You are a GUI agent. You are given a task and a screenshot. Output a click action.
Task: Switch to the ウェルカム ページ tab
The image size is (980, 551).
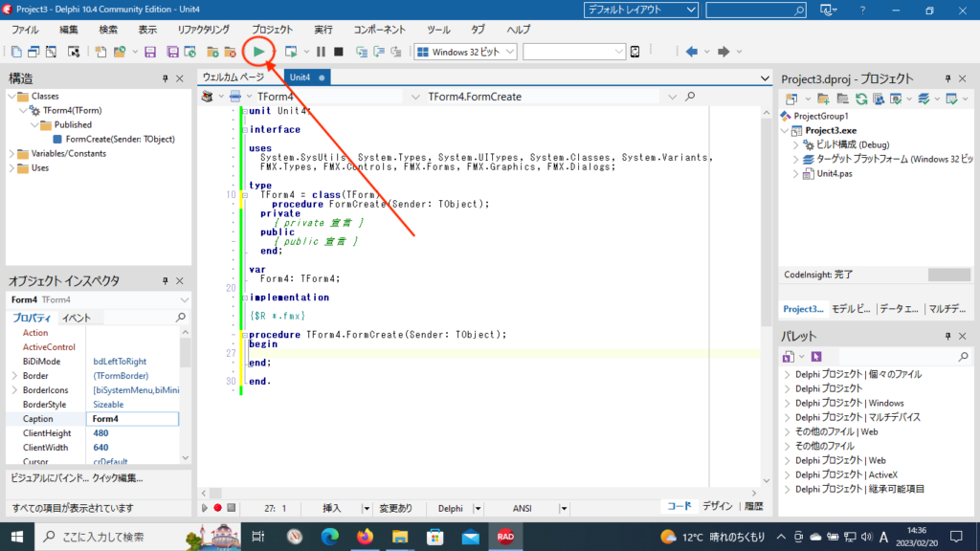coord(234,77)
